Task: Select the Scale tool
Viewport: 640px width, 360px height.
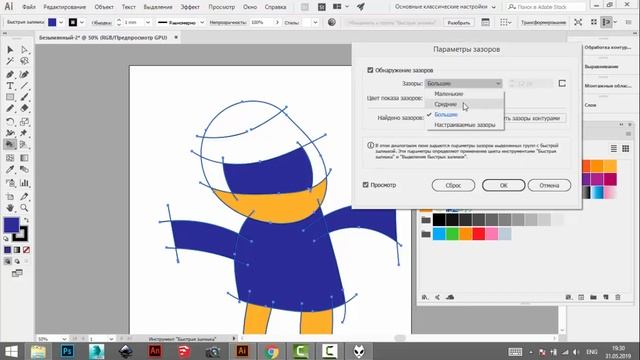Action: tap(24, 122)
